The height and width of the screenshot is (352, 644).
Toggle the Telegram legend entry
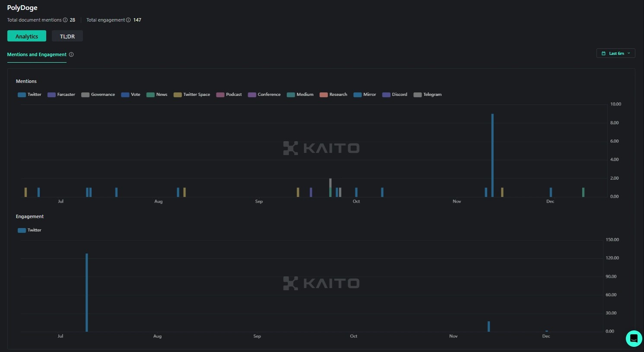coord(428,95)
